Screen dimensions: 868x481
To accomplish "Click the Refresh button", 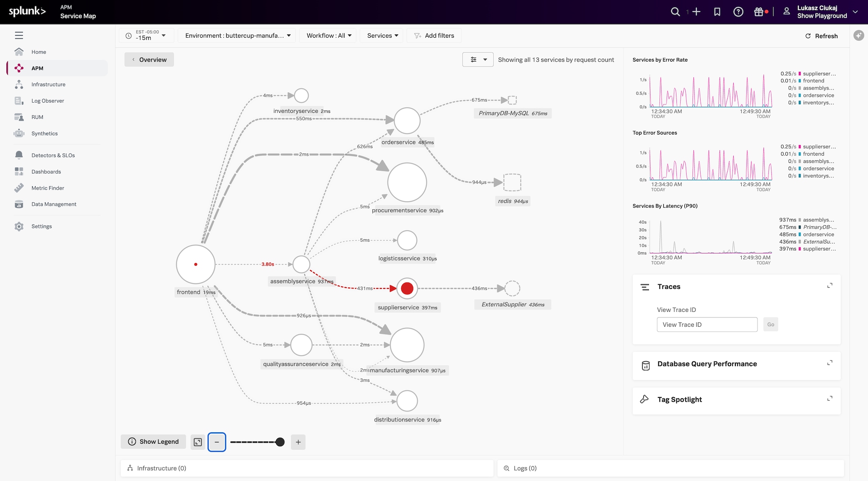I will (x=821, y=36).
